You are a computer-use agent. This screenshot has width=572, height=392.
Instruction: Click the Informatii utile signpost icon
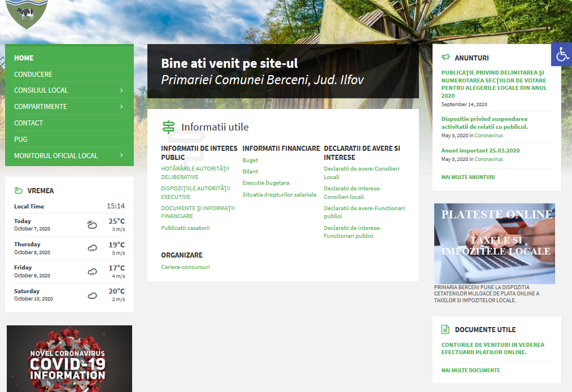coord(168,127)
